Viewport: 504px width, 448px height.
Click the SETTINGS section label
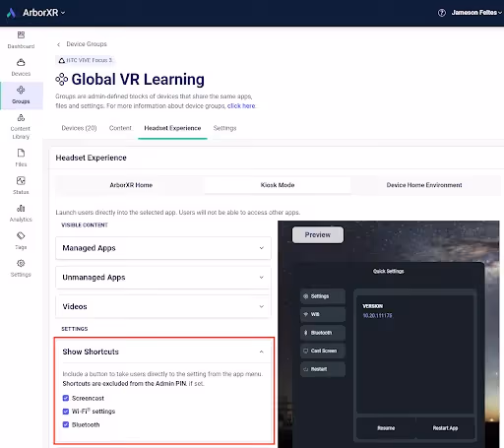point(75,329)
